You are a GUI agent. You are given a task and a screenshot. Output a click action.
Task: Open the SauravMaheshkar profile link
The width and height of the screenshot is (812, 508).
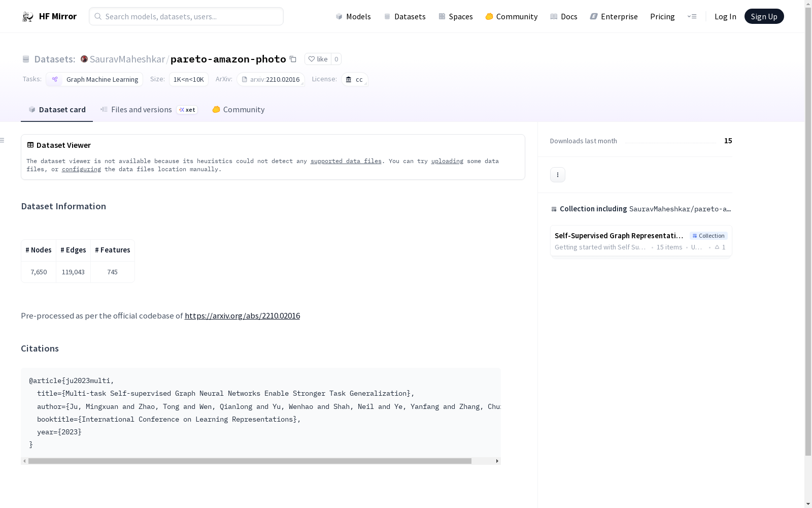click(127, 59)
